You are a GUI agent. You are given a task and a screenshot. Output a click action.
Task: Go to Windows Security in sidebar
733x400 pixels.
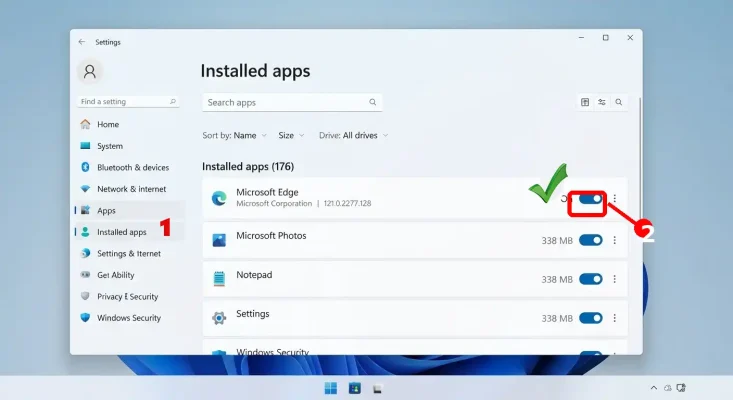129,318
